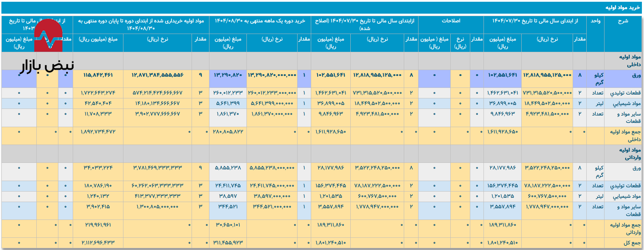Select imported subtotal cell ۲۱۹,۹۶۱,۹۶۱
This screenshot has height=250, width=644.
pyautogui.click(x=98, y=225)
